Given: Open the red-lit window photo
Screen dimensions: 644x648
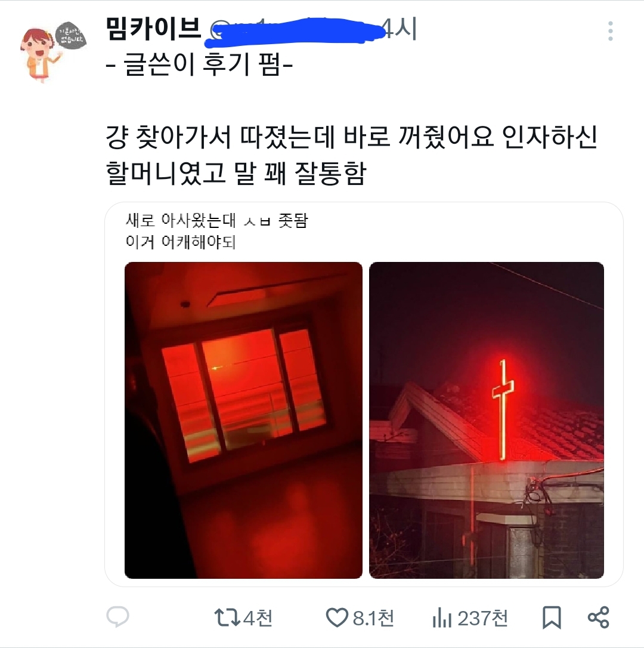Looking at the screenshot, I should (243, 420).
